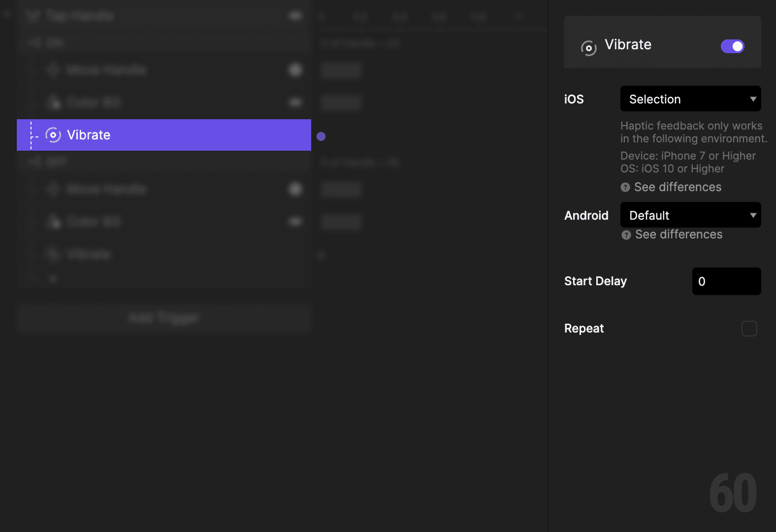Click the help icon beside iOS See differences
776x532 pixels.
click(x=625, y=187)
